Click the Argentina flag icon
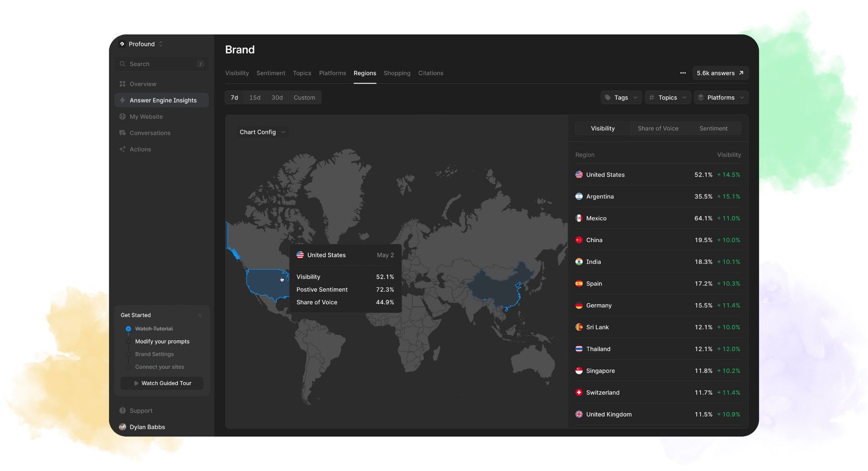The image size is (868, 471). click(579, 197)
